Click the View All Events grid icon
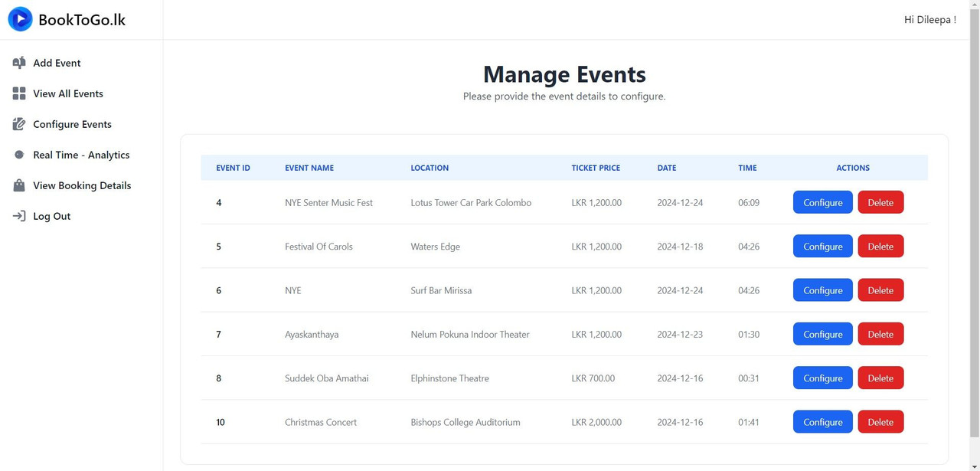Viewport: 980px width, 471px height. point(19,93)
